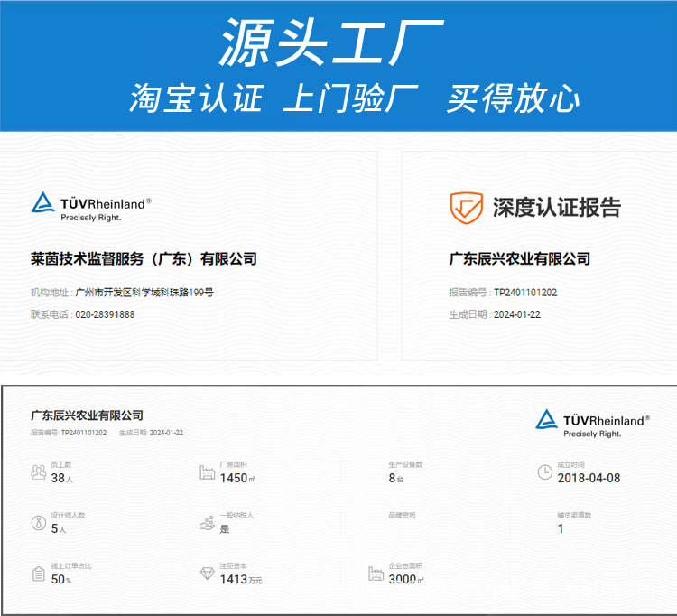Click the 50% online order ratio value

click(x=60, y=579)
